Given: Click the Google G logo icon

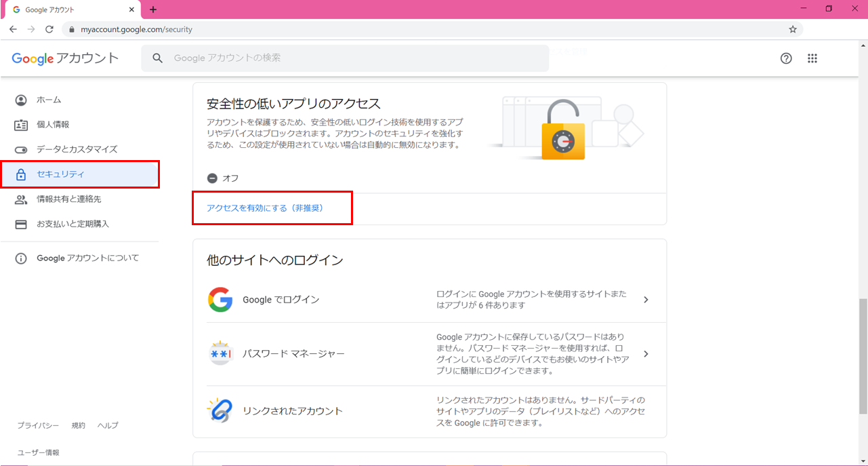Looking at the screenshot, I should click(220, 300).
